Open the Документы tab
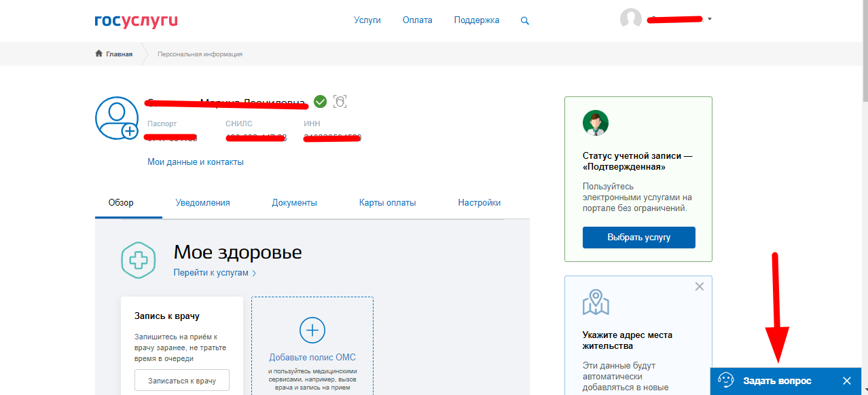The width and height of the screenshot is (868, 395). 294,202
